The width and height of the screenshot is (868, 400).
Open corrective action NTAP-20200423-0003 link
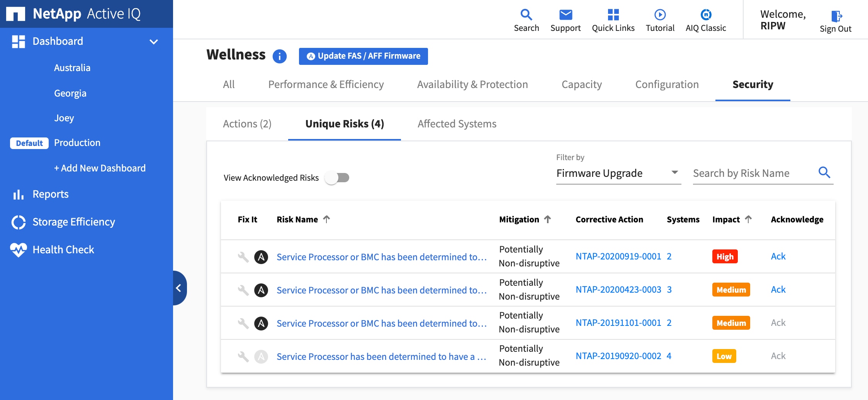[x=618, y=290]
